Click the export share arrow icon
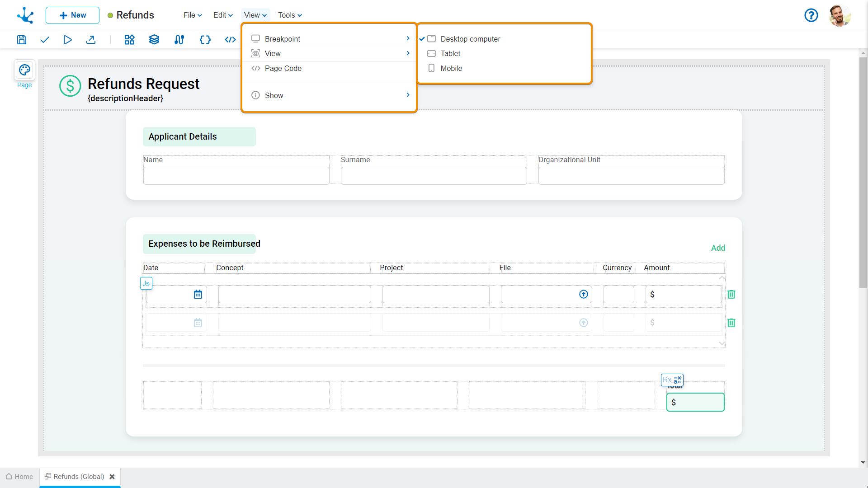The width and height of the screenshot is (868, 488). click(91, 40)
